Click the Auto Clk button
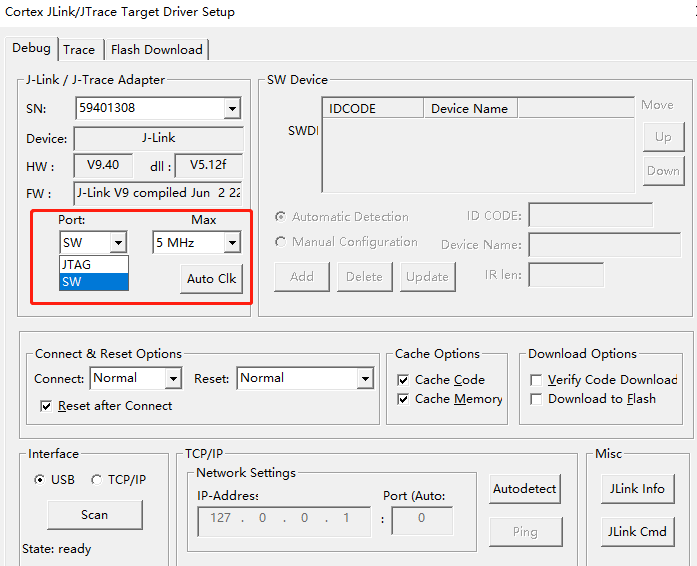The width and height of the screenshot is (697, 566). click(212, 279)
